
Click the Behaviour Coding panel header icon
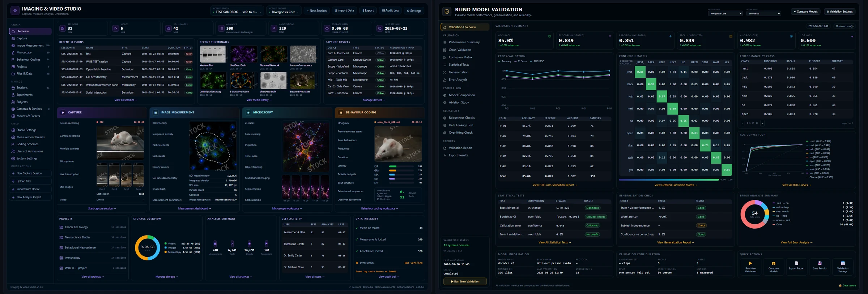(x=341, y=112)
